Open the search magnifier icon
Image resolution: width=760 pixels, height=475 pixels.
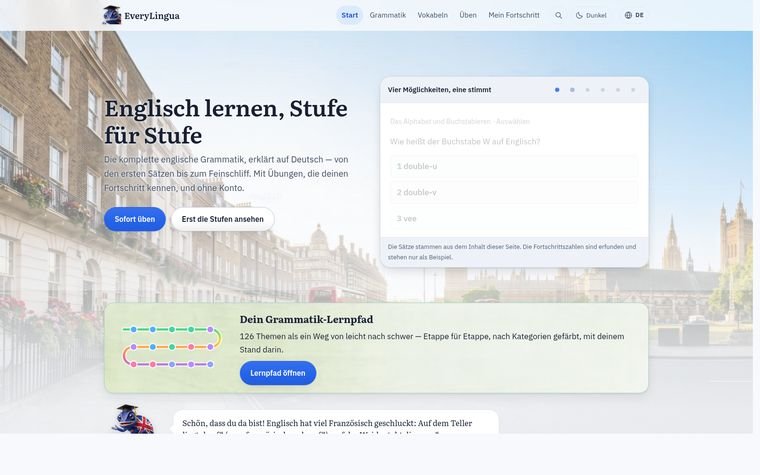tap(558, 16)
